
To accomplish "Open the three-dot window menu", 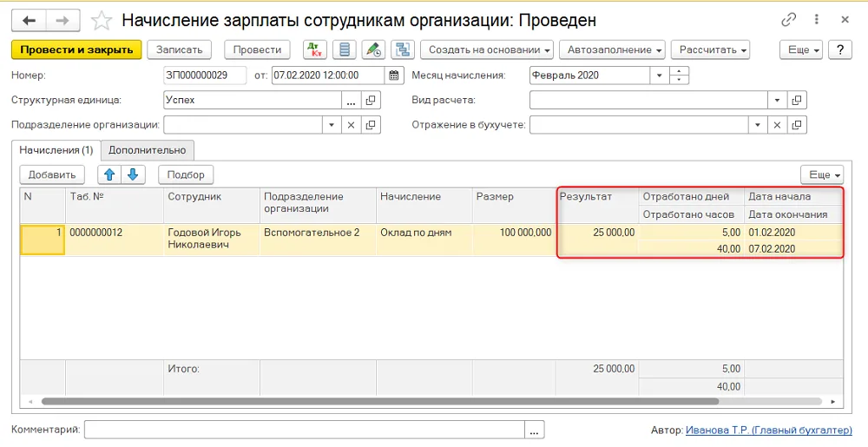I will [817, 21].
